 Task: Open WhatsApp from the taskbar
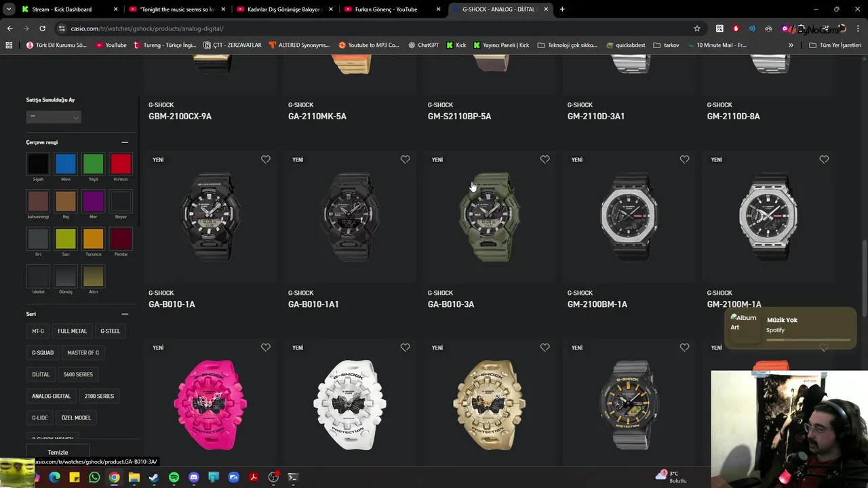coord(94,477)
